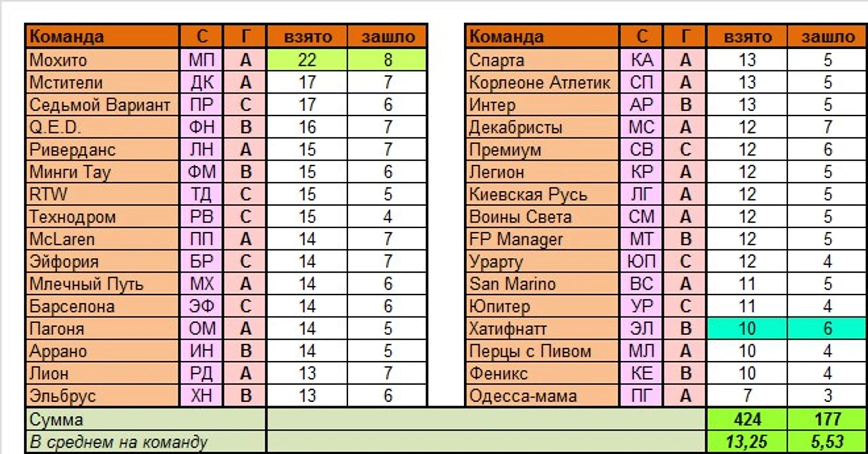The image size is (868, 454).
Task: Click the Q.E.D. team cell
Action: [x=102, y=127]
